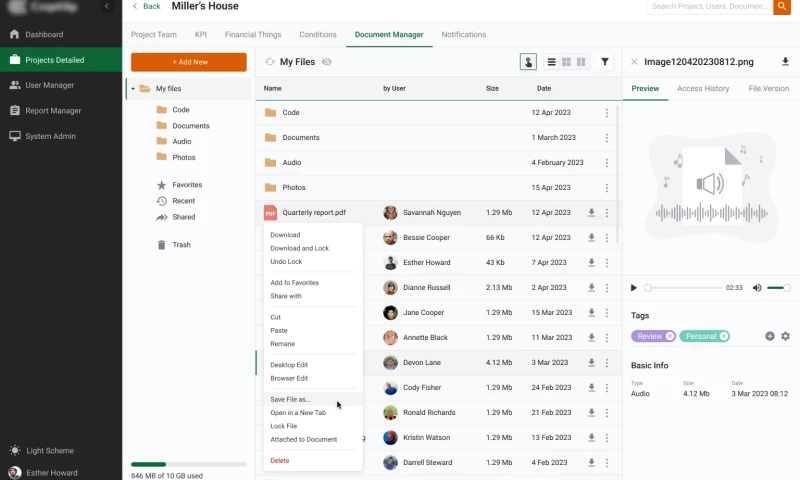Image resolution: width=800 pixels, height=480 pixels.
Task: Open Recent files in the tree
Action: 176,201
